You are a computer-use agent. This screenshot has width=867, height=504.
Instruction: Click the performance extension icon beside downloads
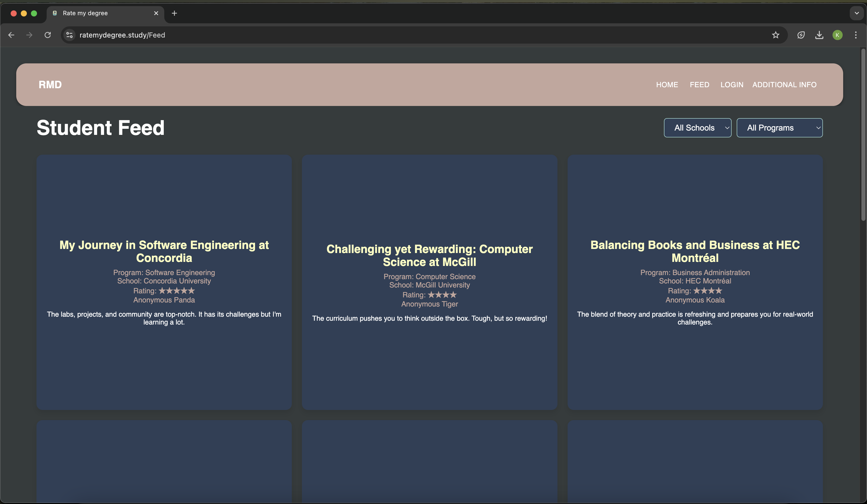[801, 35]
